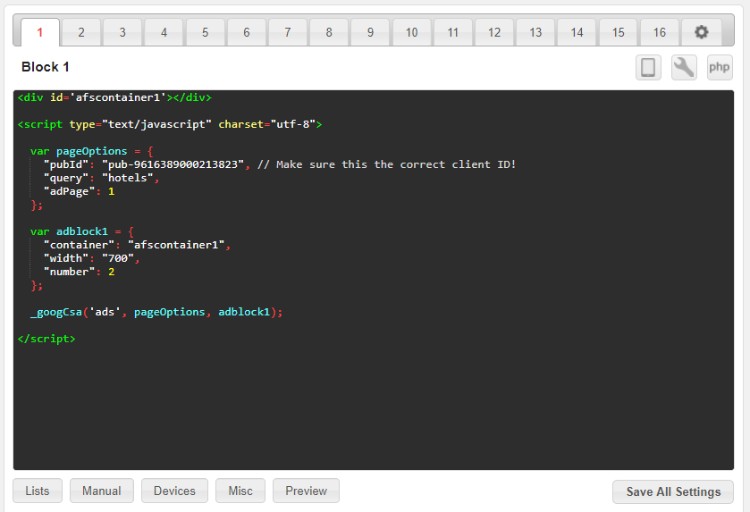Open block tab 3

[x=122, y=33]
